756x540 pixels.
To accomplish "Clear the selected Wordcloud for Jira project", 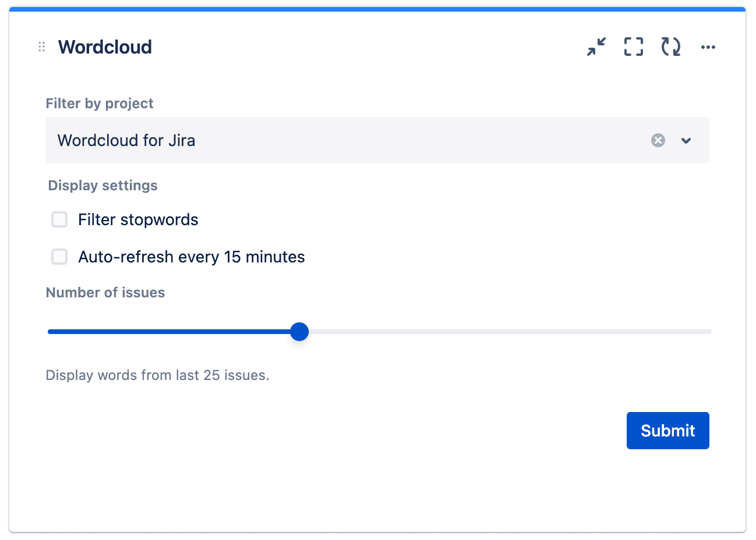I will pyautogui.click(x=658, y=140).
